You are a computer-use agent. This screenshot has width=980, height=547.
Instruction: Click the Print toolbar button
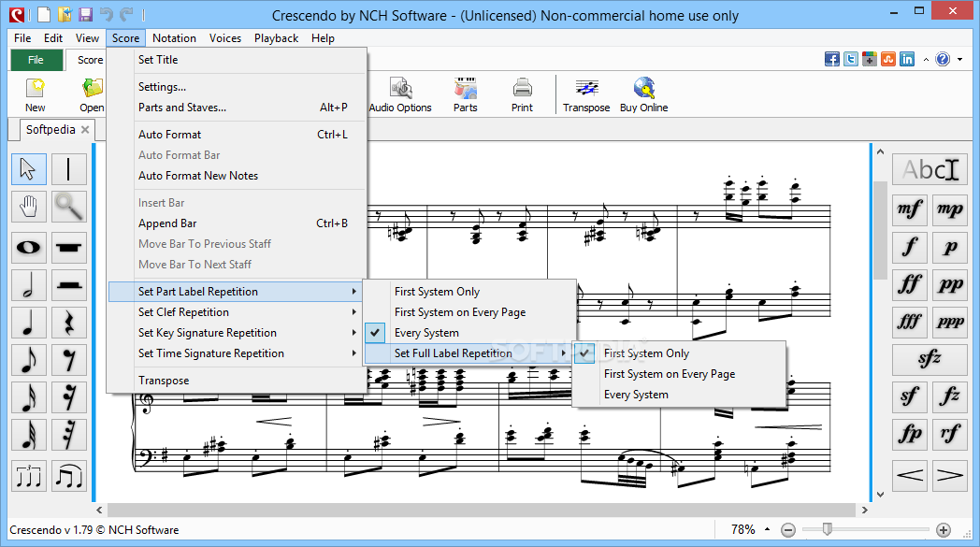[x=522, y=95]
